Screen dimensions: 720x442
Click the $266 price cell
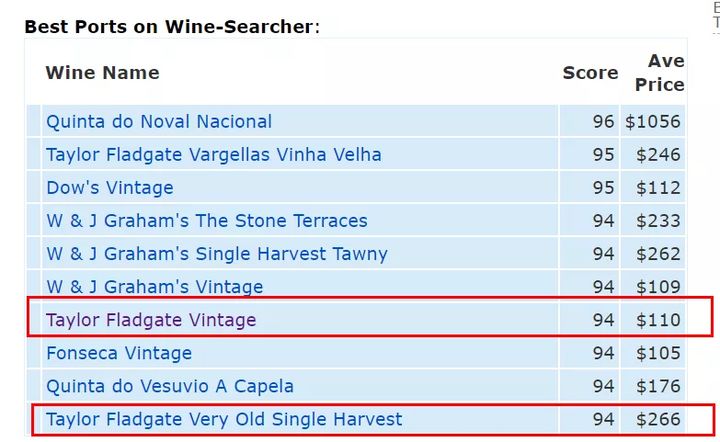click(x=660, y=419)
